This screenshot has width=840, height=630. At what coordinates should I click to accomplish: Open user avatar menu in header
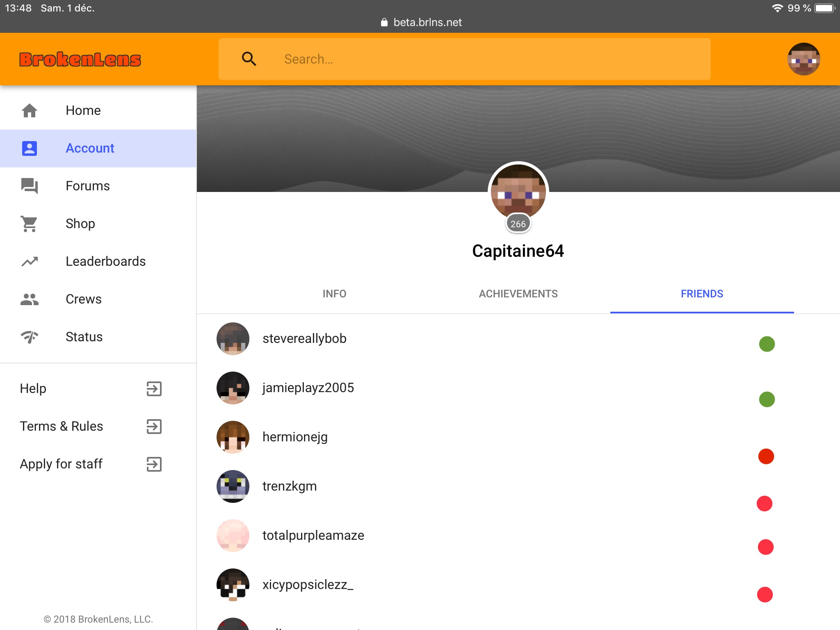click(x=803, y=59)
